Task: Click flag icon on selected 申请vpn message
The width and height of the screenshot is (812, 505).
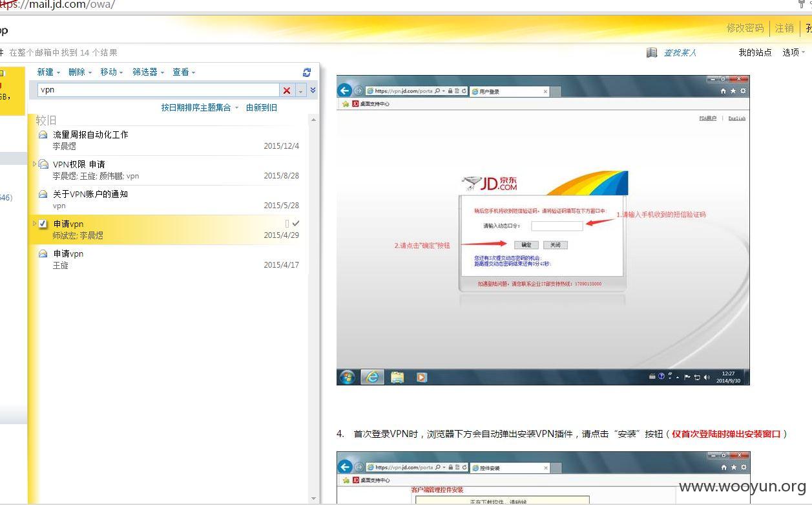Action: pyautogui.click(x=287, y=223)
